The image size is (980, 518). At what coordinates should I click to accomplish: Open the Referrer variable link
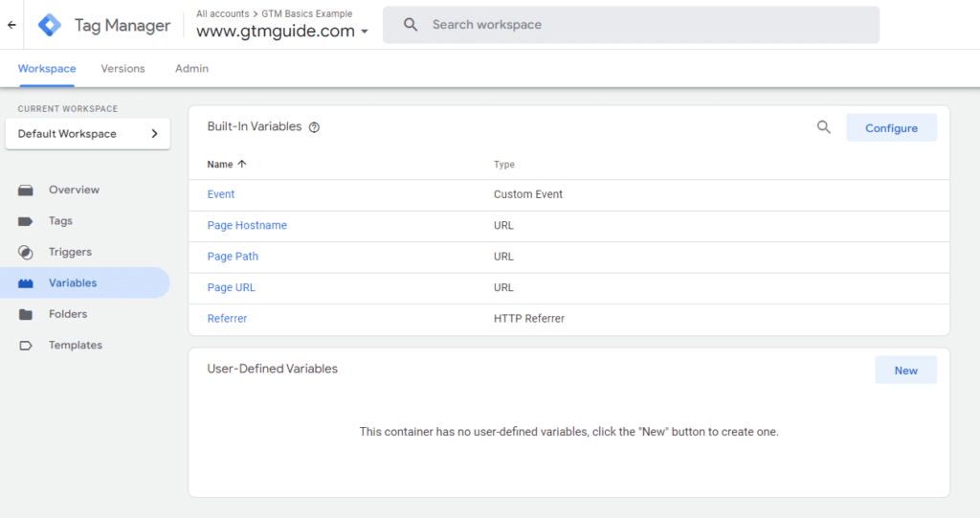[227, 319]
